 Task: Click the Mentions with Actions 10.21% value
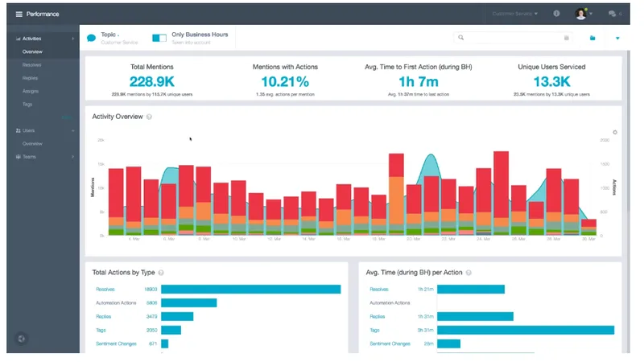(x=285, y=82)
